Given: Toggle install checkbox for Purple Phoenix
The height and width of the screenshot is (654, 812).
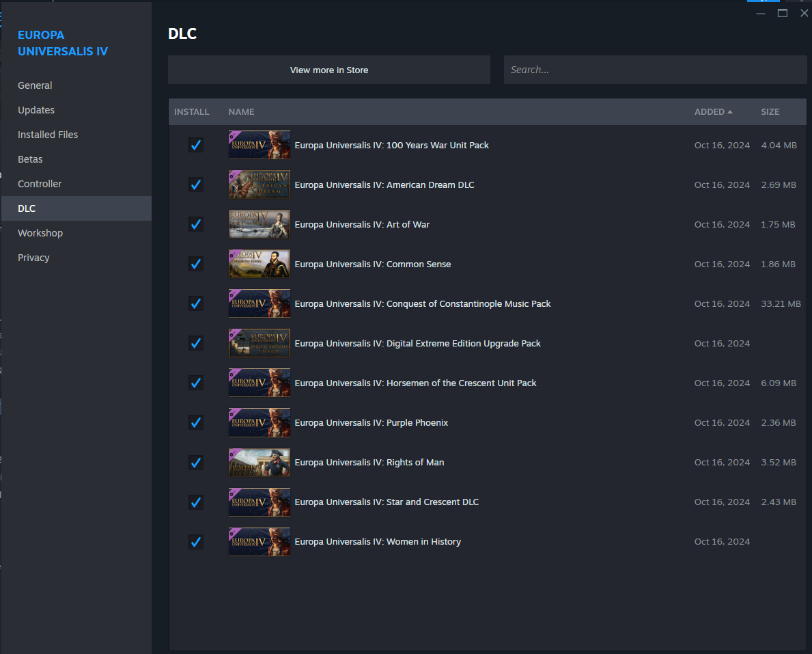Looking at the screenshot, I should 196,422.
